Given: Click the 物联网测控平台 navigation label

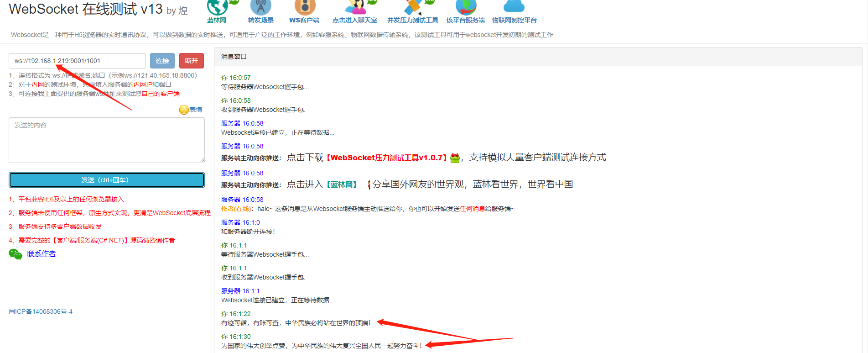Looking at the screenshot, I should point(515,20).
